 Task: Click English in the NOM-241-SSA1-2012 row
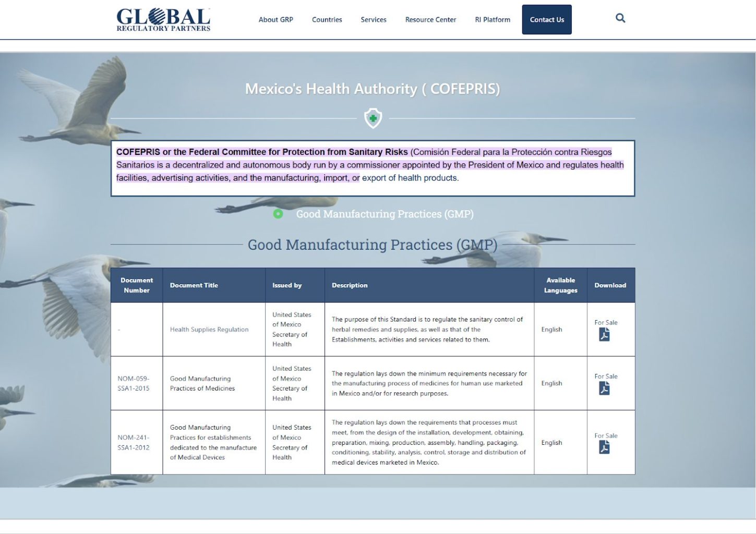[x=551, y=443]
